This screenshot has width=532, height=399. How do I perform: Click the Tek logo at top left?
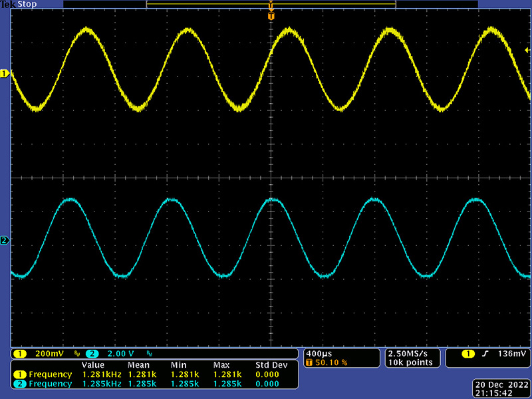[x=8, y=5]
